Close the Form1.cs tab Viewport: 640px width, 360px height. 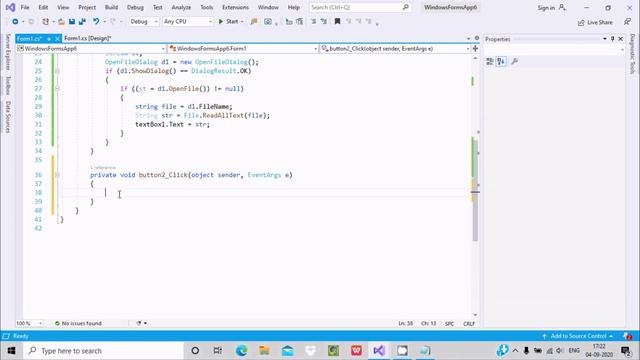57,38
